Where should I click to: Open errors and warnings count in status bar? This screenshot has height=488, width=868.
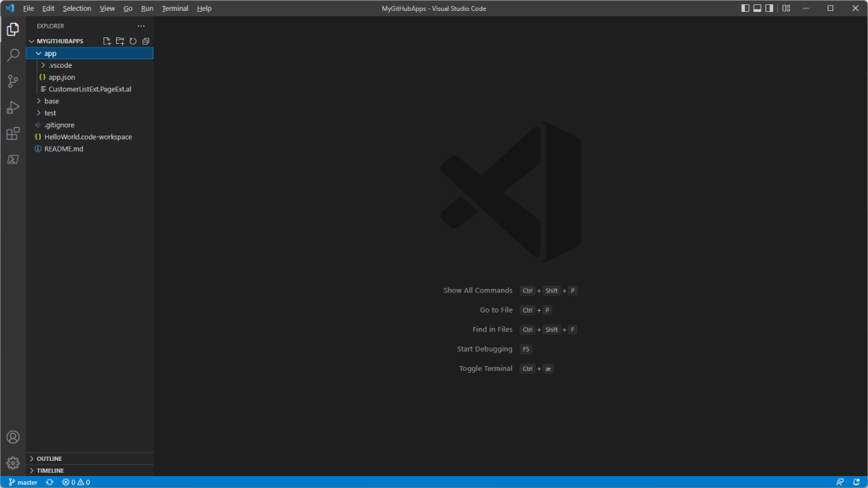tap(75, 482)
